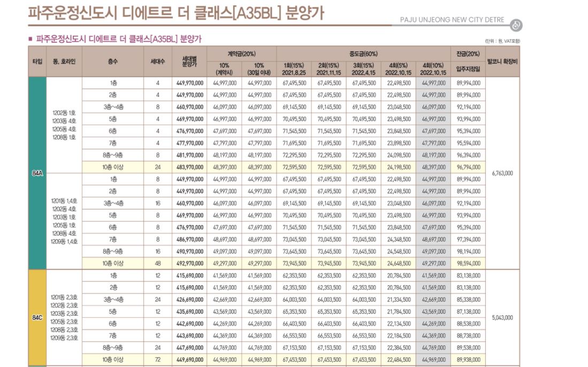Click the '1회(15%) 2021.8.25' sub-header
The height and width of the screenshot is (367, 588).
click(294, 69)
